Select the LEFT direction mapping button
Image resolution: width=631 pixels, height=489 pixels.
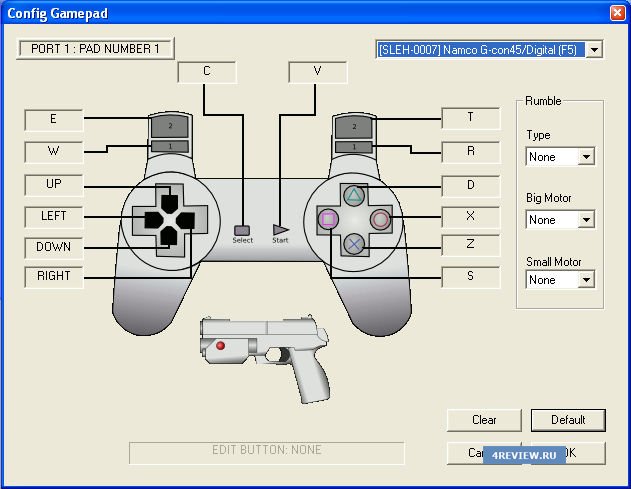point(54,215)
